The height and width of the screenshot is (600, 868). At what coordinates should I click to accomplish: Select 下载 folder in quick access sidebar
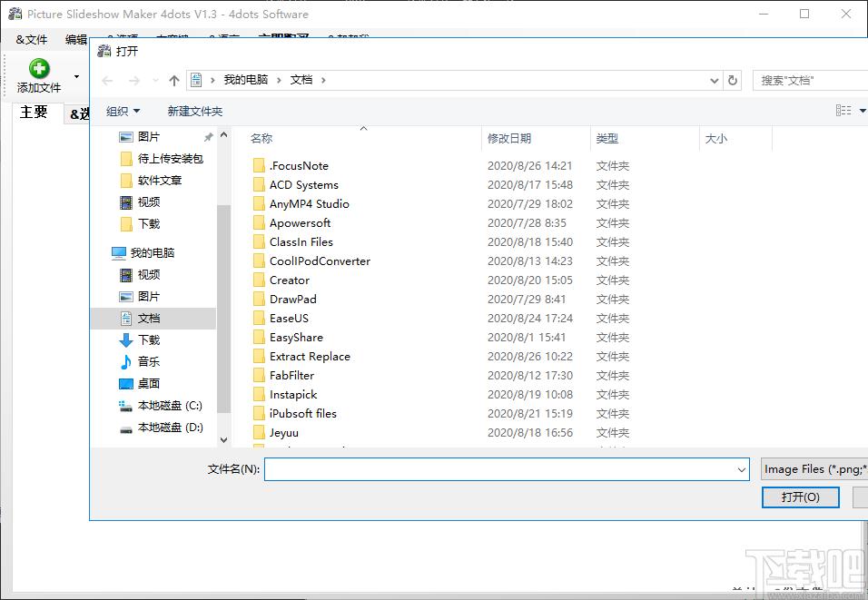click(148, 223)
